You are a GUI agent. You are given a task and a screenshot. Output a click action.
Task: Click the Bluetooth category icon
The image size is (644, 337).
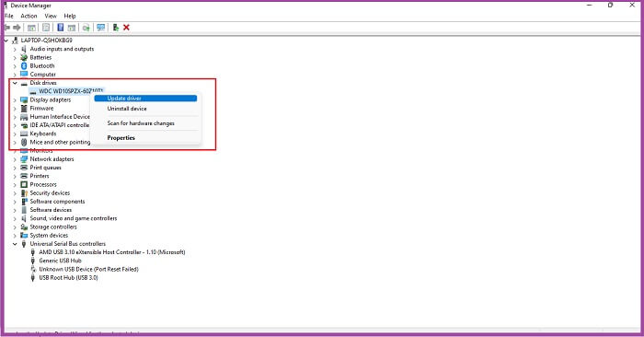pyautogui.click(x=24, y=65)
